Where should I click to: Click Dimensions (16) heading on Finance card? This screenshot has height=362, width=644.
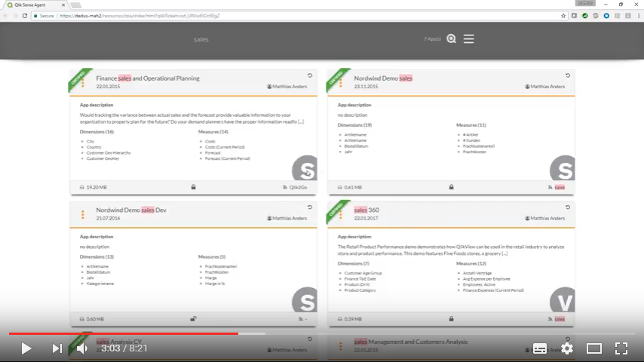[x=97, y=132]
